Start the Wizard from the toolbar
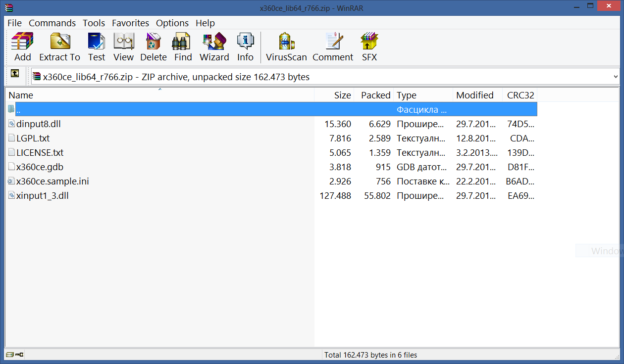The image size is (624, 364). (x=214, y=47)
